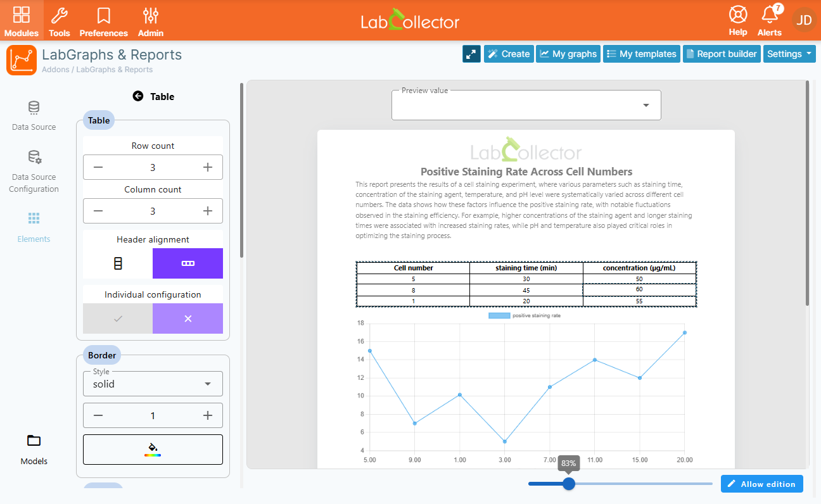Go back from Table panel
Viewport: 821px width, 504px height.
pos(137,96)
